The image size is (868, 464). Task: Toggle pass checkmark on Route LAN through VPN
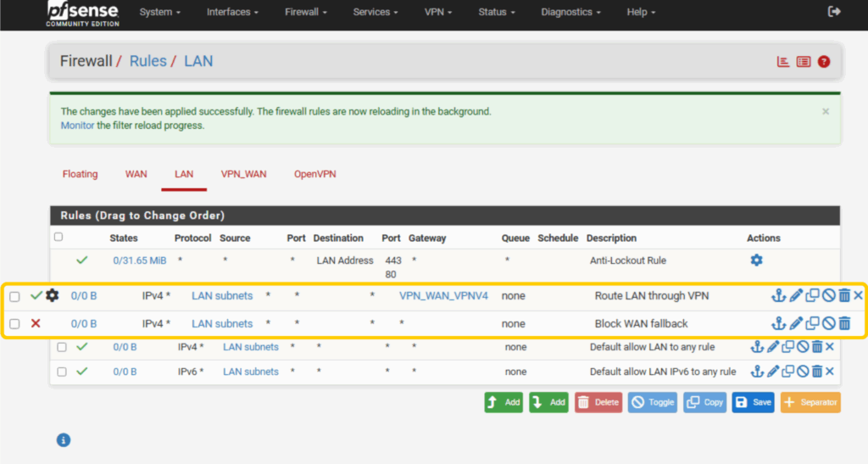point(36,295)
